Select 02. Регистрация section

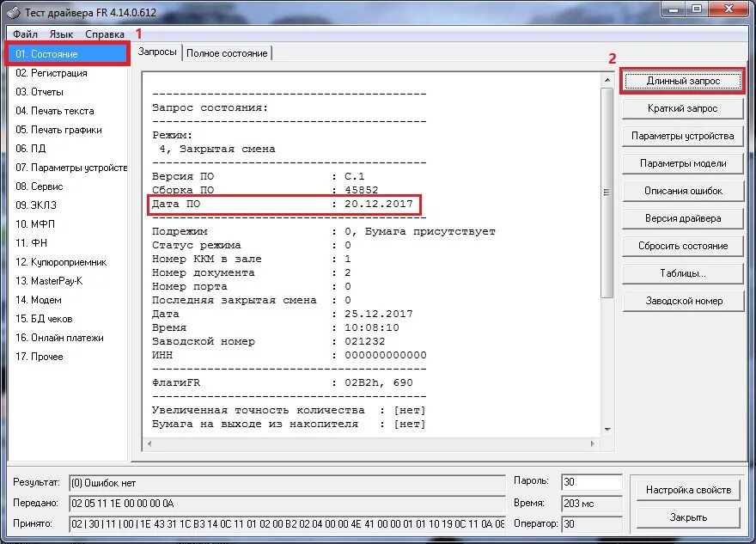(51, 73)
